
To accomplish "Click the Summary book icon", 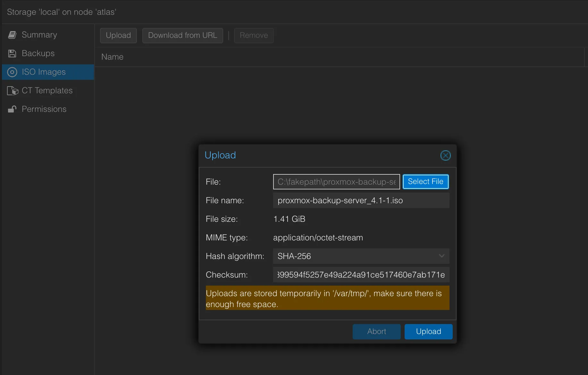I will point(12,35).
